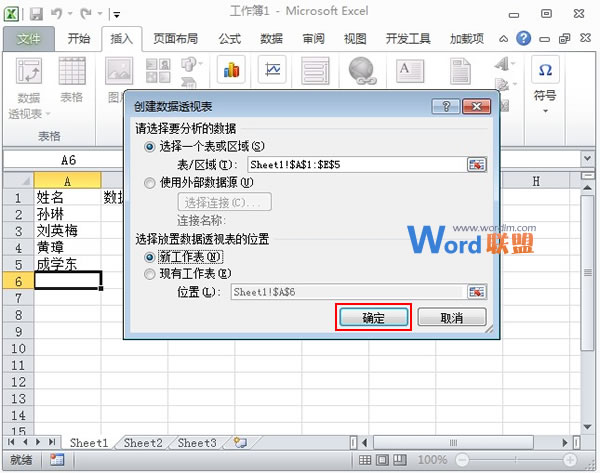Expand the formula bar with chevron
This screenshot has height=473, width=600.
click(587, 158)
